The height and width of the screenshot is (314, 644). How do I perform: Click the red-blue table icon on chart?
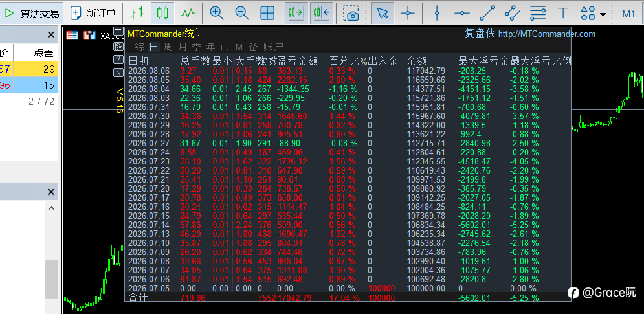72,36
